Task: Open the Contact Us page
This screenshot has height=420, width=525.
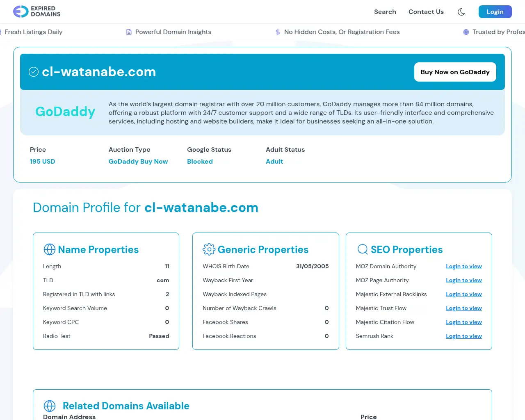Action: coord(426,12)
